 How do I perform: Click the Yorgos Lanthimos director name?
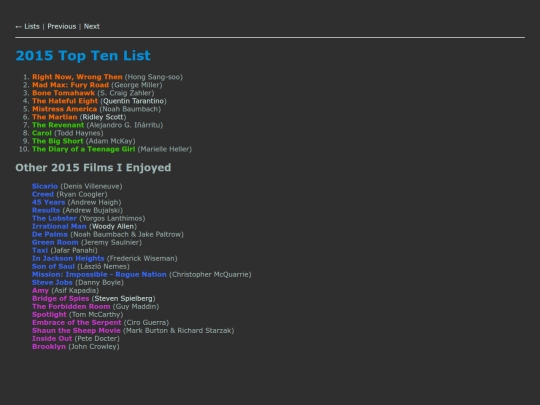[112, 218]
